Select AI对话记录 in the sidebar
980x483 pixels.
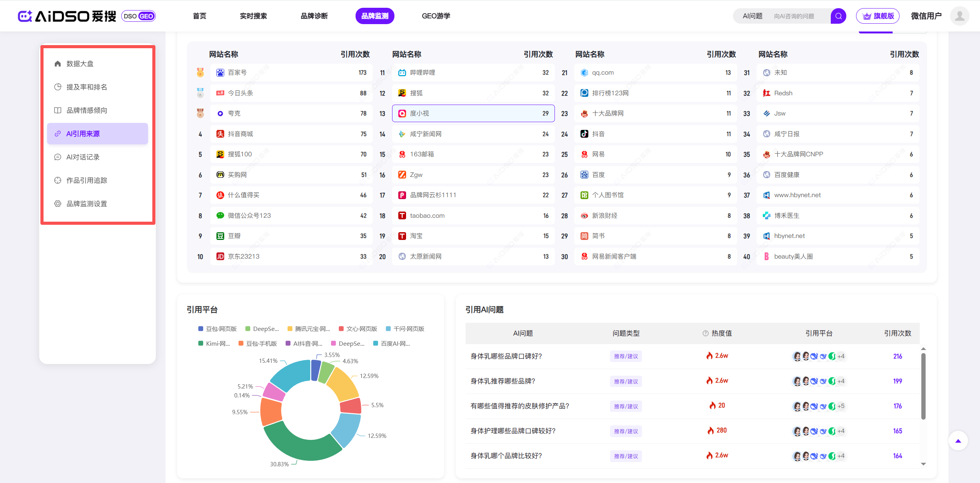pyautogui.click(x=83, y=157)
